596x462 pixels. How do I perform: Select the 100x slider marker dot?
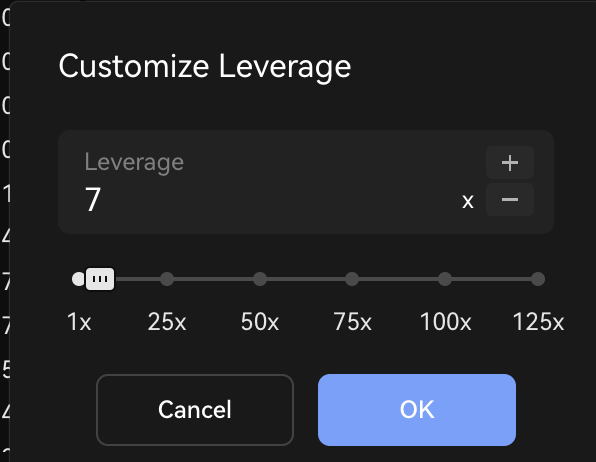tap(445, 279)
